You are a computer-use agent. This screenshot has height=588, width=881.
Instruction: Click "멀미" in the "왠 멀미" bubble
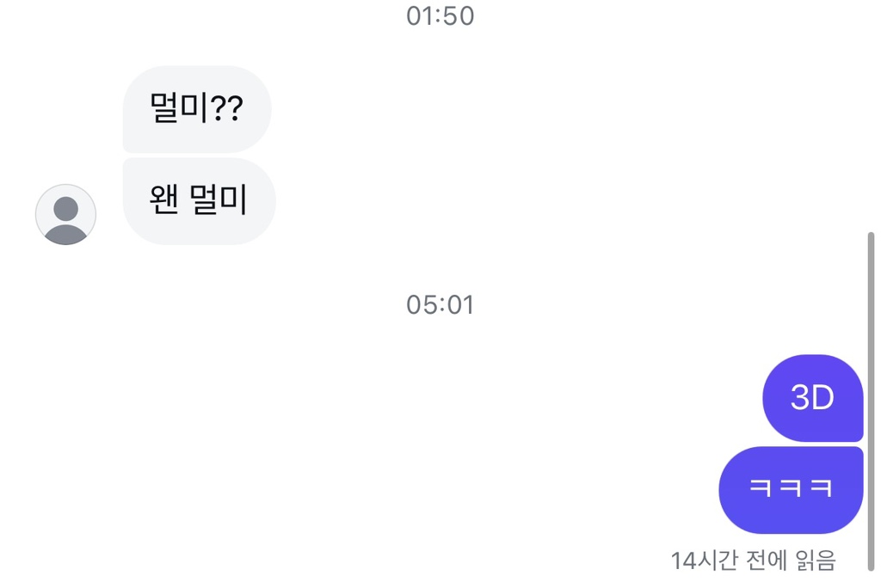click(220, 199)
